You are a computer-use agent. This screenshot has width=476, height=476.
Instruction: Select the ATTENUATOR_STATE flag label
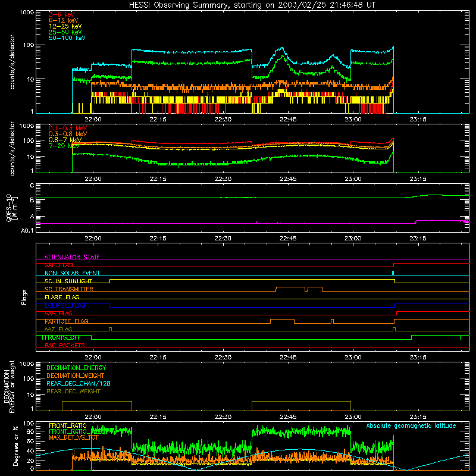pyautogui.click(x=72, y=257)
